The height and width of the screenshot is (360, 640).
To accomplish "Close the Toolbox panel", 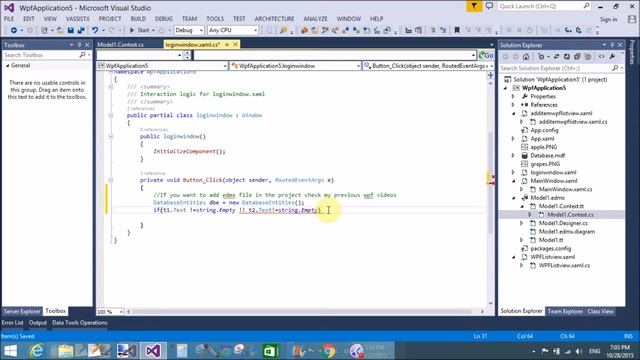I will pos(87,45).
